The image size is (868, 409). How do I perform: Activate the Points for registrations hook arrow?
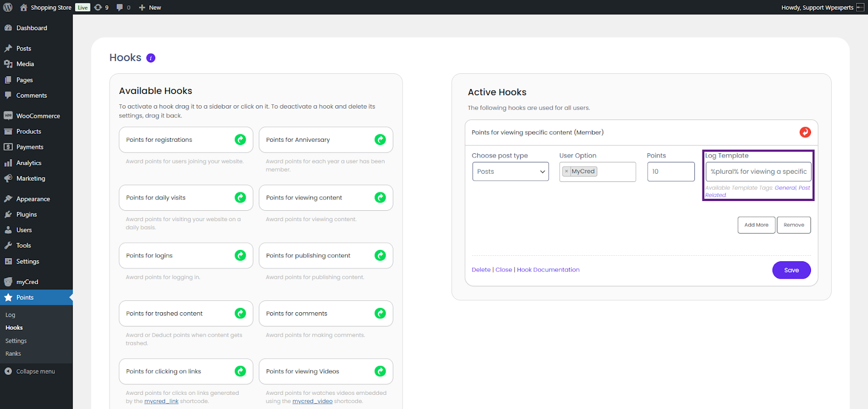click(x=240, y=140)
